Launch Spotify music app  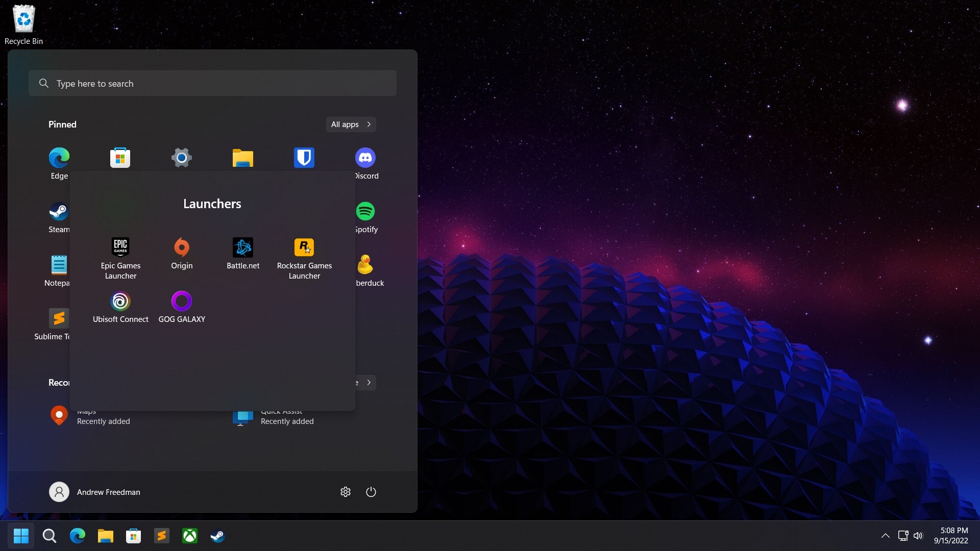point(365,211)
